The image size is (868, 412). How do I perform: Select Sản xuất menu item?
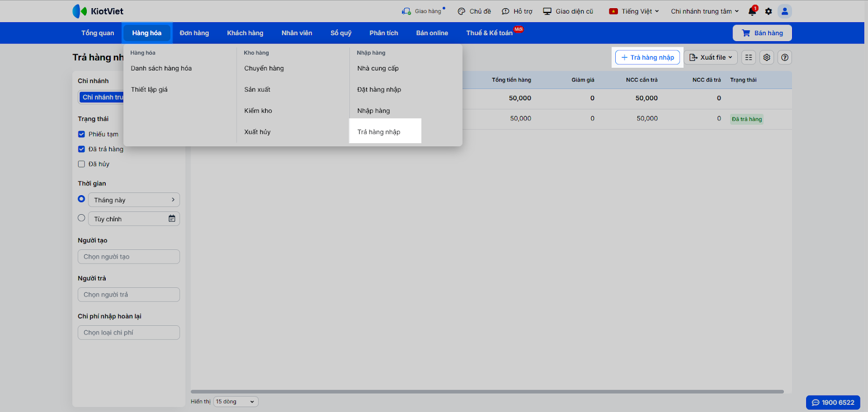point(257,89)
